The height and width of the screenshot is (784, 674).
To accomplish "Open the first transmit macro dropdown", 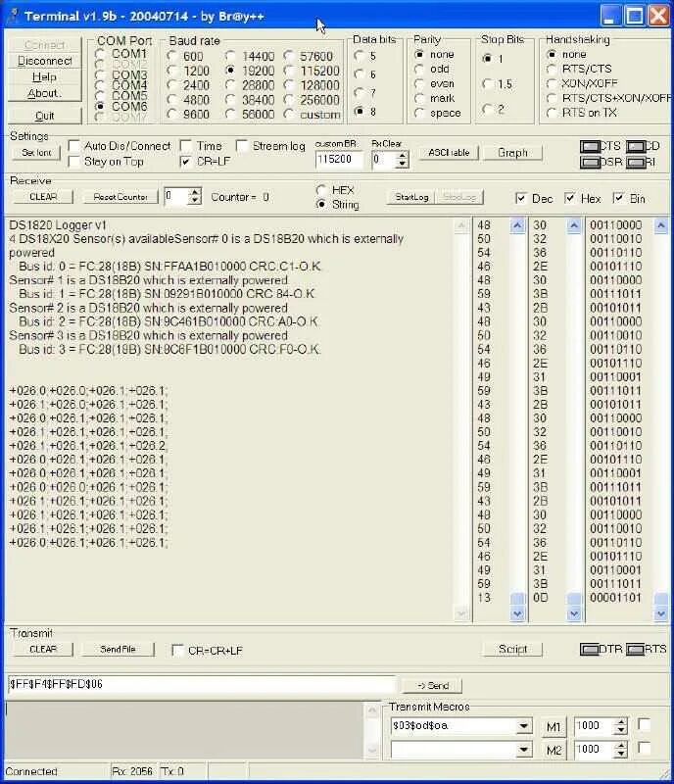I will [x=523, y=725].
